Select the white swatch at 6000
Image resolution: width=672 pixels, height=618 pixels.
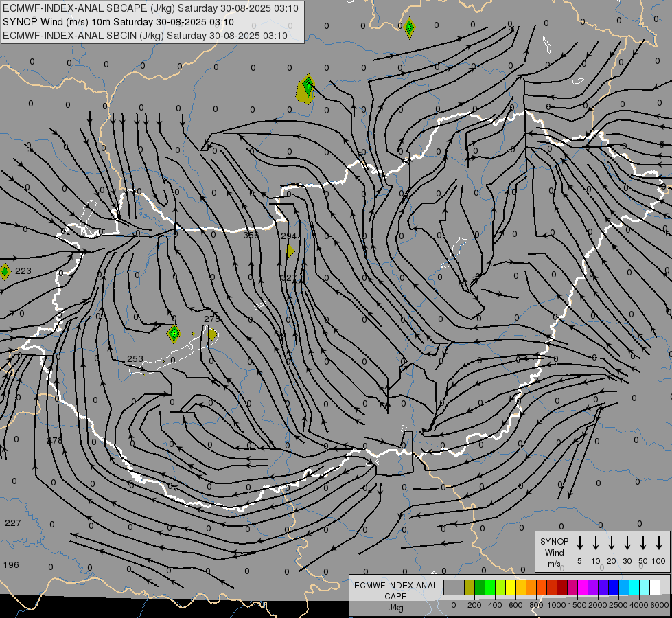tap(656, 587)
